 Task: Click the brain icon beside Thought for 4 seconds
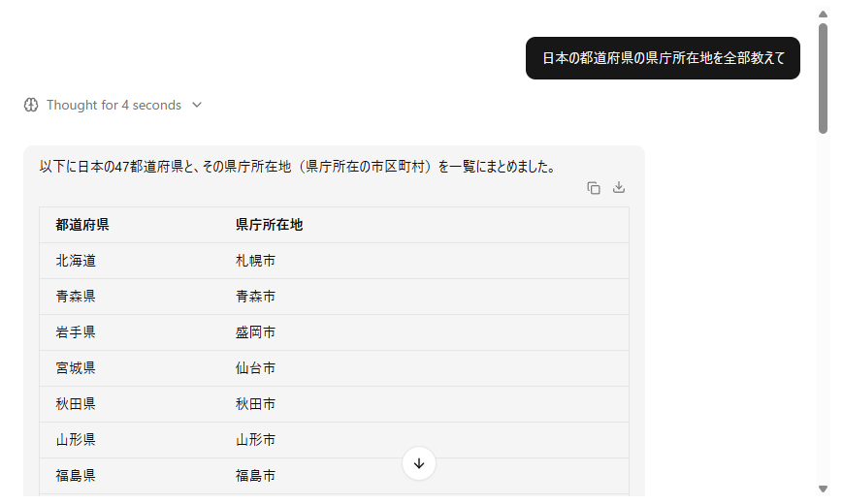(x=31, y=105)
